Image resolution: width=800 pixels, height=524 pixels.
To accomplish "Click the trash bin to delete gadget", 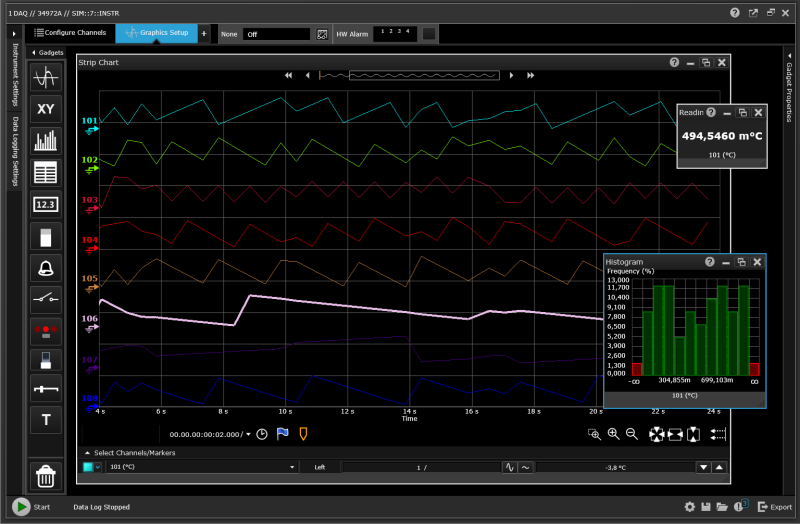I will click(x=45, y=476).
